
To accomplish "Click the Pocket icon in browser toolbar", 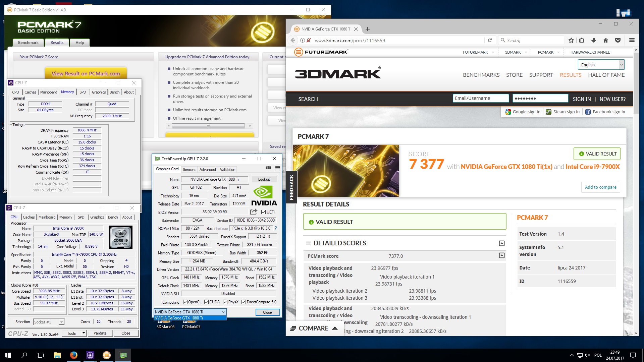I will [x=618, y=40].
